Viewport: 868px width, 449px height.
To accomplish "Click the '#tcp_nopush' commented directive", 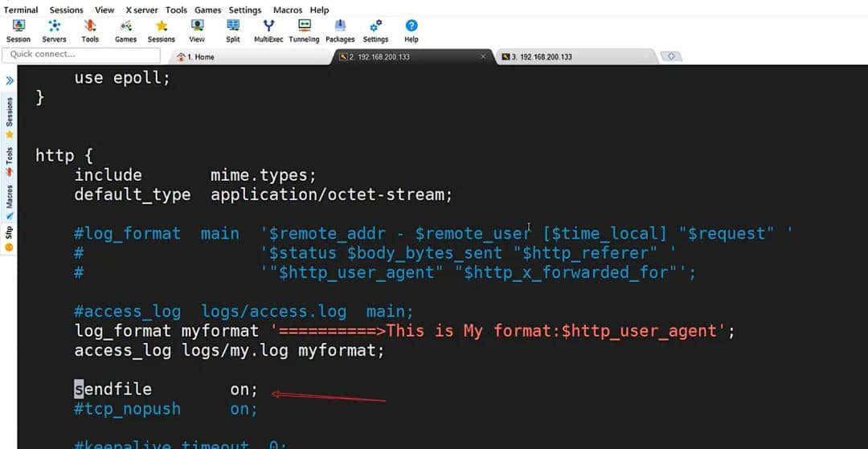I will [x=127, y=409].
